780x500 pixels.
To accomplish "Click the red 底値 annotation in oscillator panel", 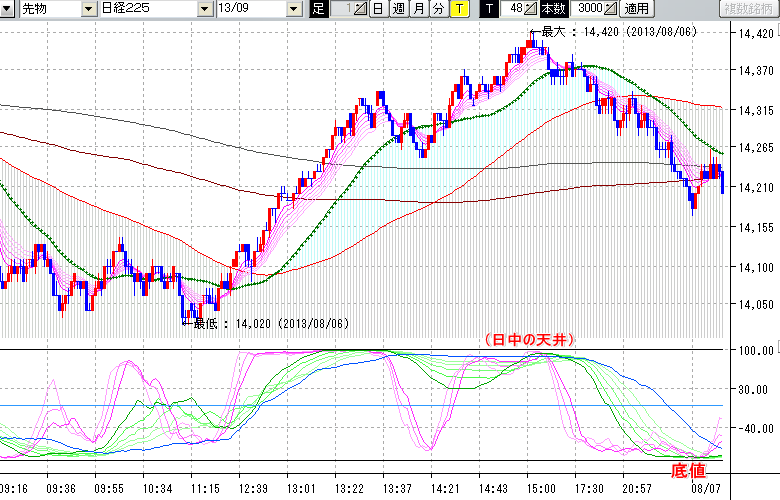I will pos(688,469).
